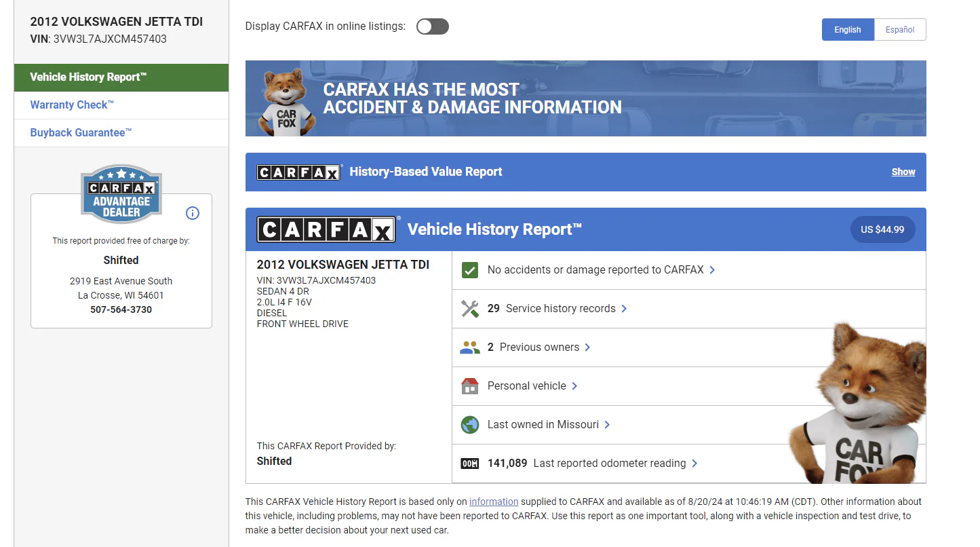Click the 2.0L I4 F 16V engine text

click(284, 302)
